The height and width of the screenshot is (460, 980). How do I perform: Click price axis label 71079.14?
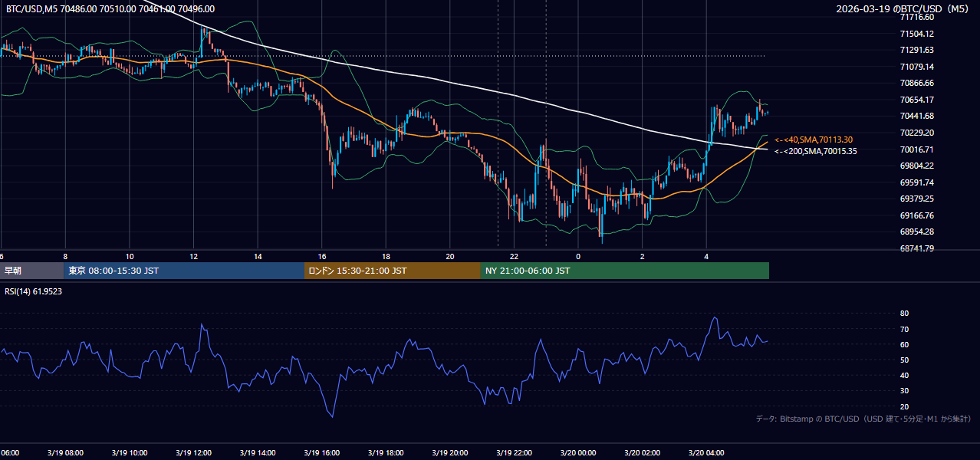pyautogui.click(x=916, y=67)
